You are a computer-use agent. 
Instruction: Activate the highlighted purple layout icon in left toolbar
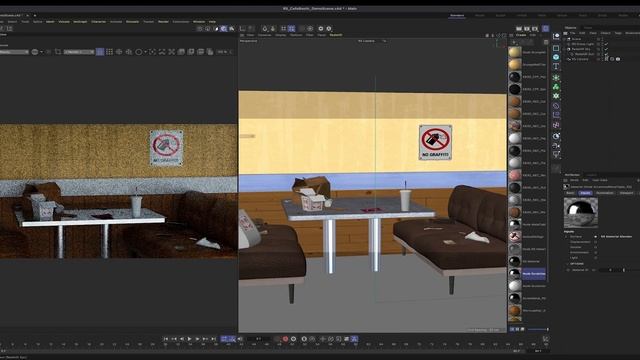point(100,52)
